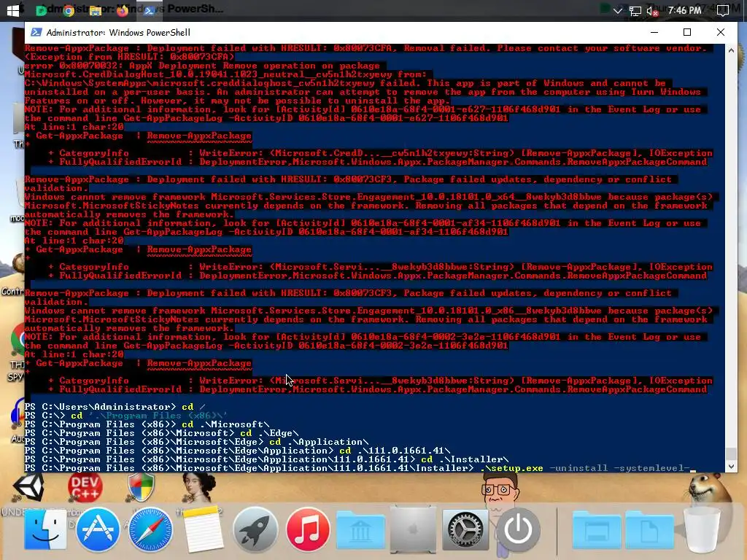Click the 'cd .\Edge\' command line
Viewport: 747px width, 560px height.
tap(269, 433)
